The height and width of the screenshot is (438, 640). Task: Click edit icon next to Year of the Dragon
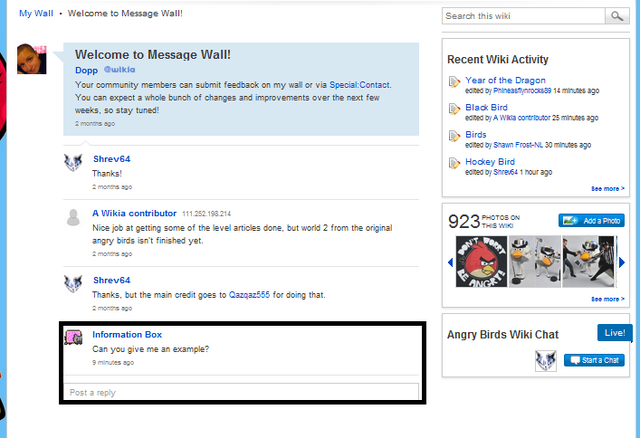click(454, 82)
